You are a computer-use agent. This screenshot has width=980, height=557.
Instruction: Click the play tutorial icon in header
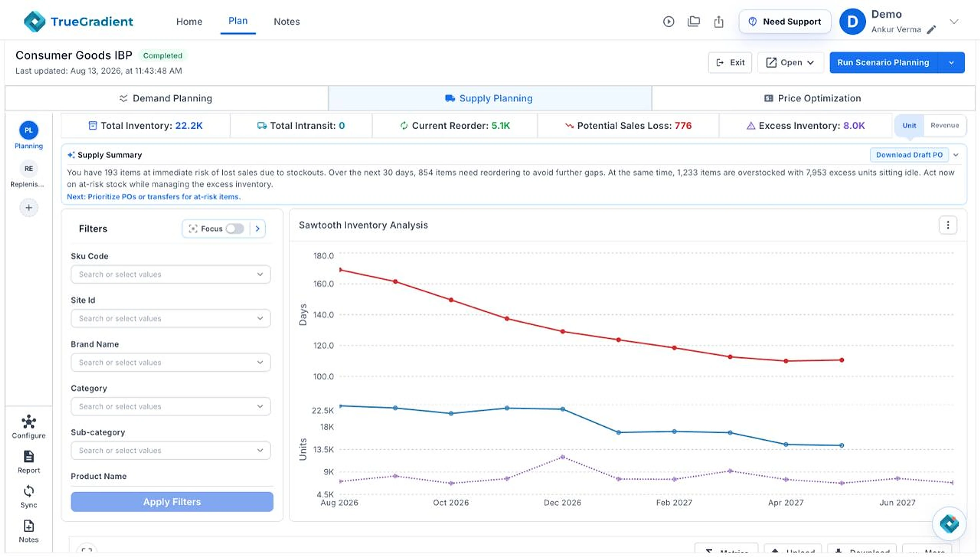(668, 21)
